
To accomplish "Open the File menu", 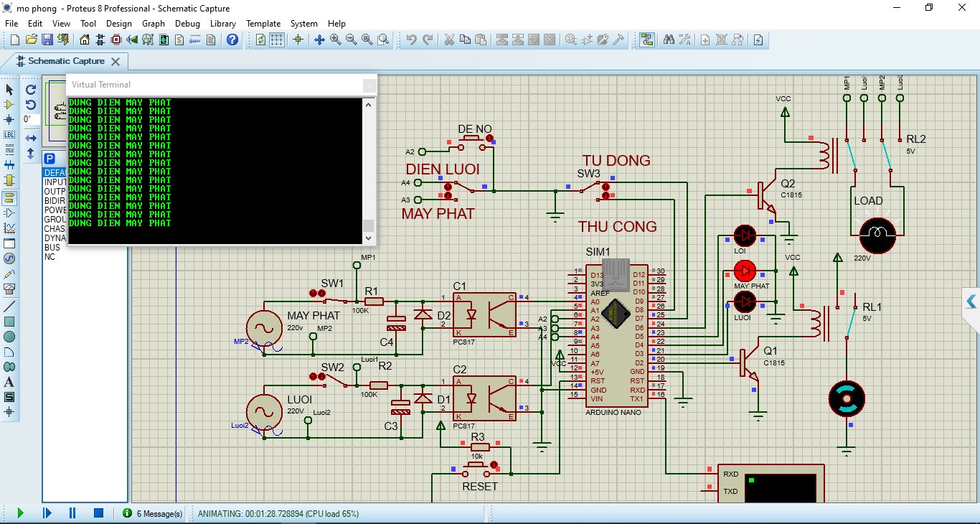I will pyautogui.click(x=11, y=24).
